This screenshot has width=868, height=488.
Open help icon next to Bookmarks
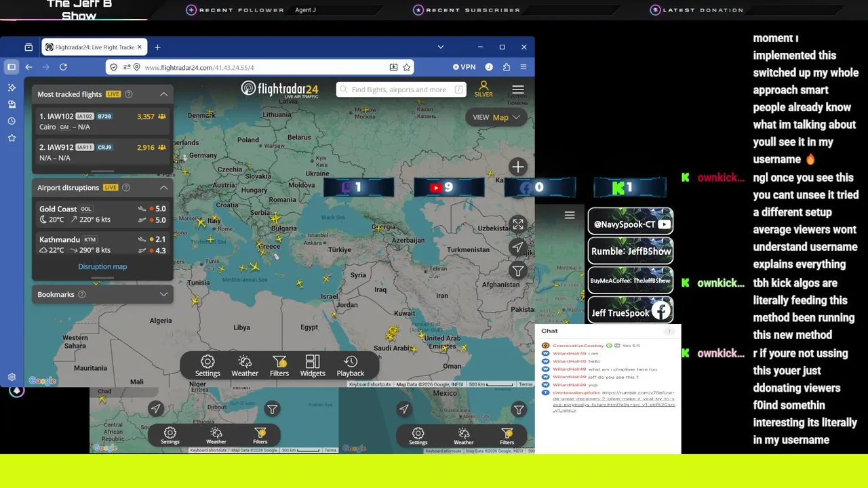82,294
